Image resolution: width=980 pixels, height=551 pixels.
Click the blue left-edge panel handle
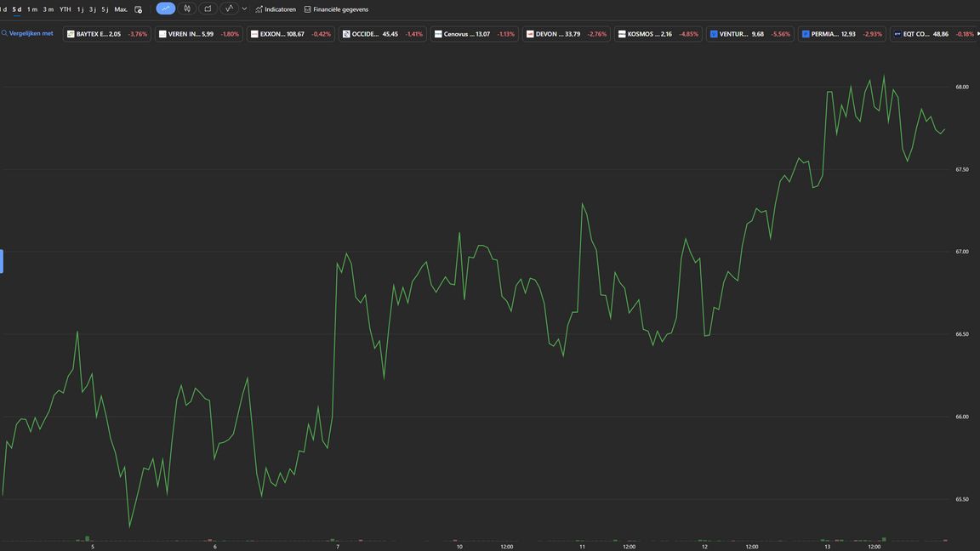(x=2, y=261)
